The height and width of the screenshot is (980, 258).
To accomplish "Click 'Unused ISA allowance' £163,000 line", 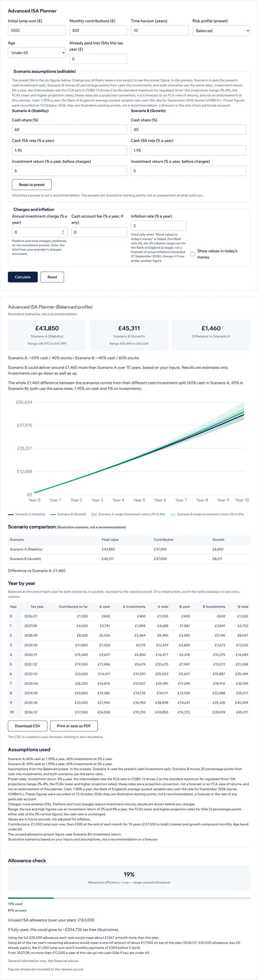I will [51, 920].
